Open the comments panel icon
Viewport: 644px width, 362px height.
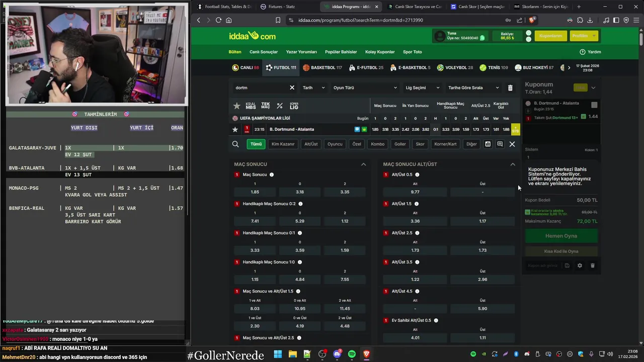tap(500, 144)
